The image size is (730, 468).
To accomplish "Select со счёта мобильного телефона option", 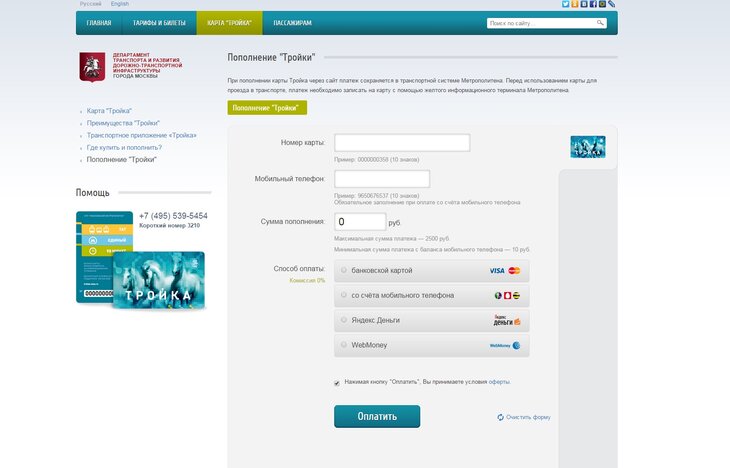I will (344, 295).
